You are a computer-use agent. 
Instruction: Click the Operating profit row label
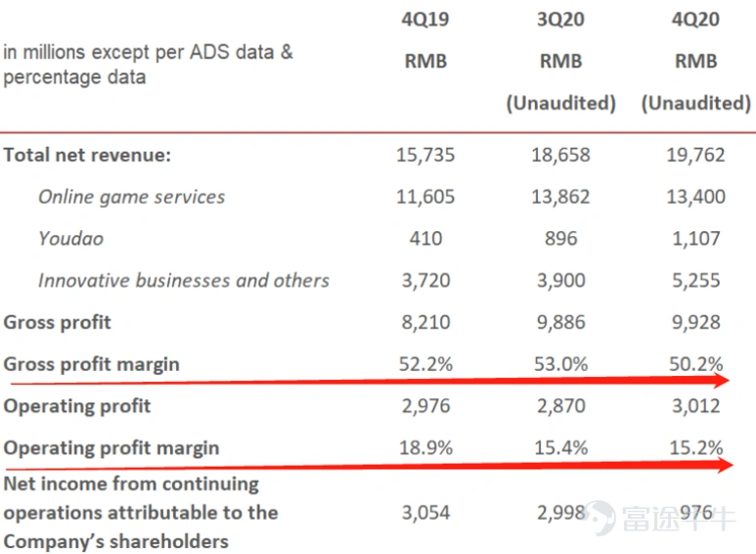(x=77, y=406)
